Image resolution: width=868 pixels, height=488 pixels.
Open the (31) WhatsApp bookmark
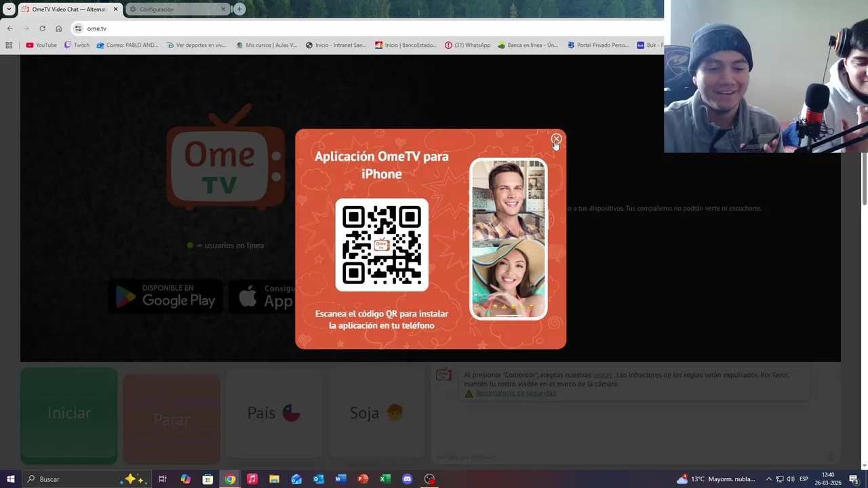468,45
